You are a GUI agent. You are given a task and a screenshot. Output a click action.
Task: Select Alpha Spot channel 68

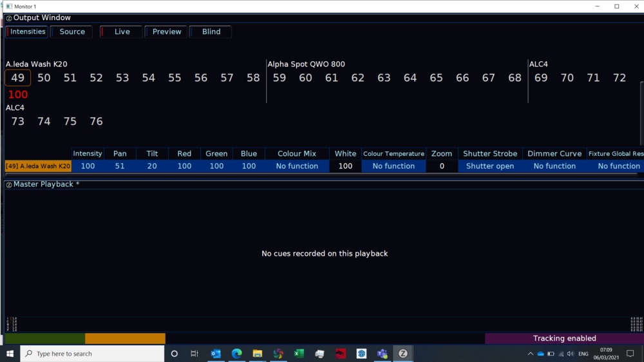coord(515,78)
